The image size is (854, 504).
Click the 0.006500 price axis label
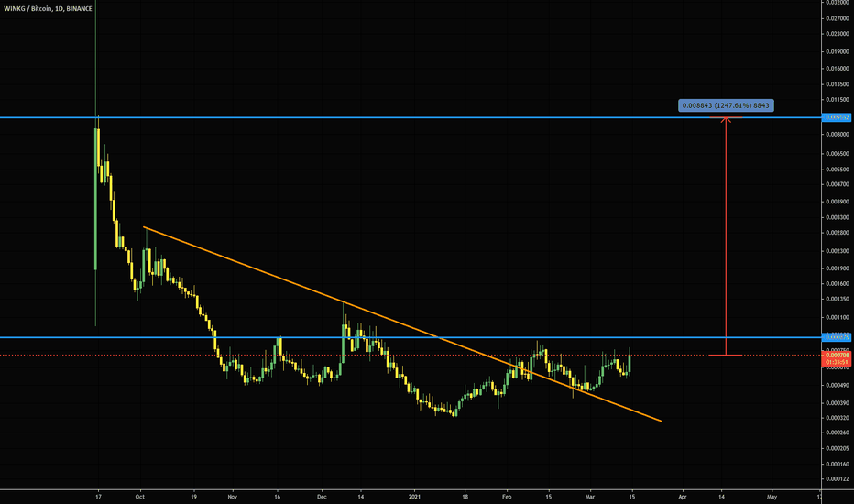click(x=838, y=154)
